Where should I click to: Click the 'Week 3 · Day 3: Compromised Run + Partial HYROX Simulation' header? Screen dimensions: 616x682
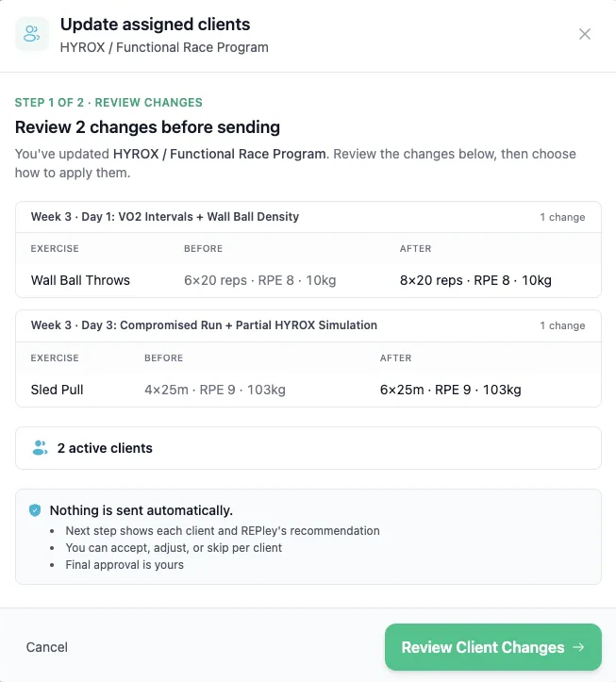pos(204,325)
